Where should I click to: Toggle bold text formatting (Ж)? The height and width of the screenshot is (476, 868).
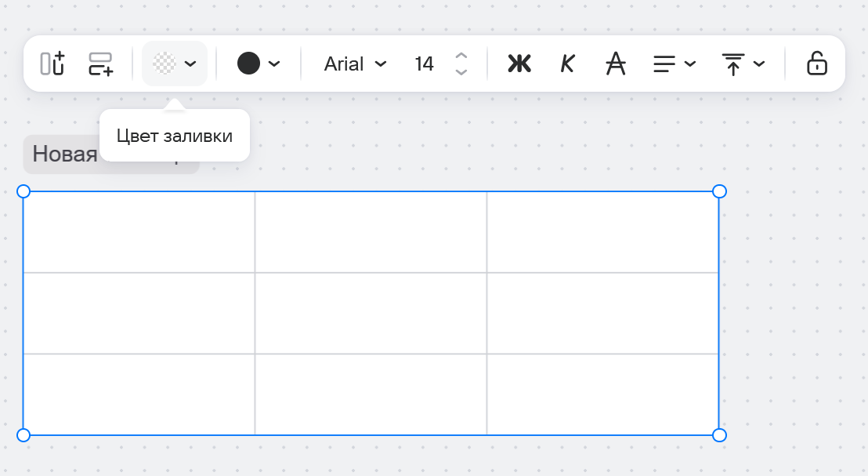click(519, 64)
